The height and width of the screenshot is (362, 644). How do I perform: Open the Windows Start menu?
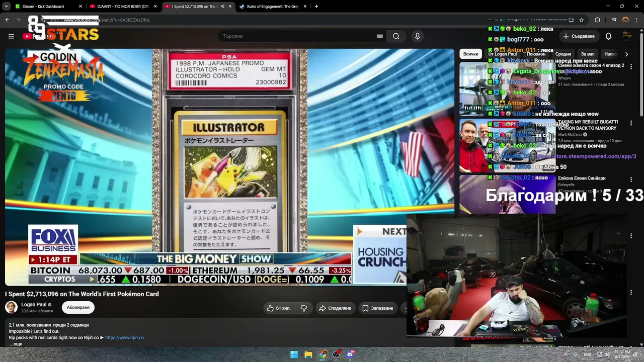point(294,354)
